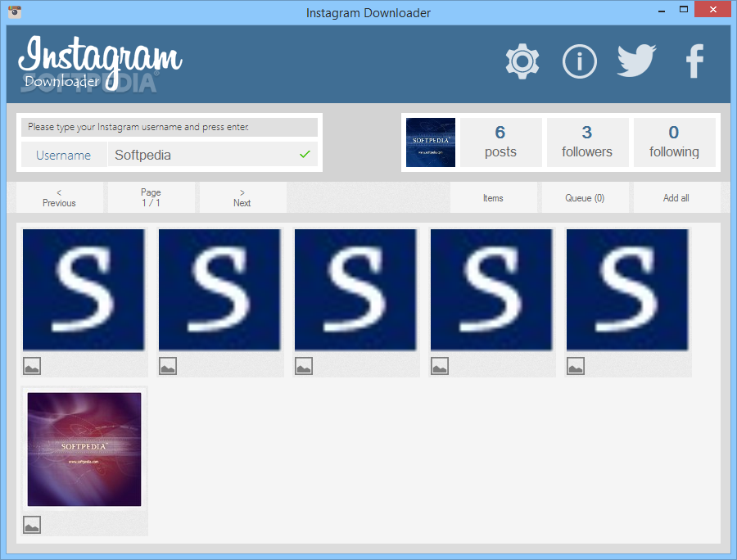Select the fourth S image thumbnail
This screenshot has width=737, height=560.
491,289
